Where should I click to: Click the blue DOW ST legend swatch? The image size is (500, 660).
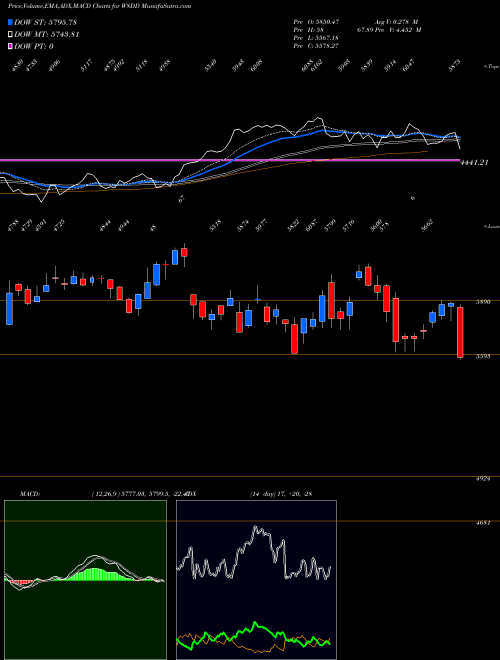10,22
